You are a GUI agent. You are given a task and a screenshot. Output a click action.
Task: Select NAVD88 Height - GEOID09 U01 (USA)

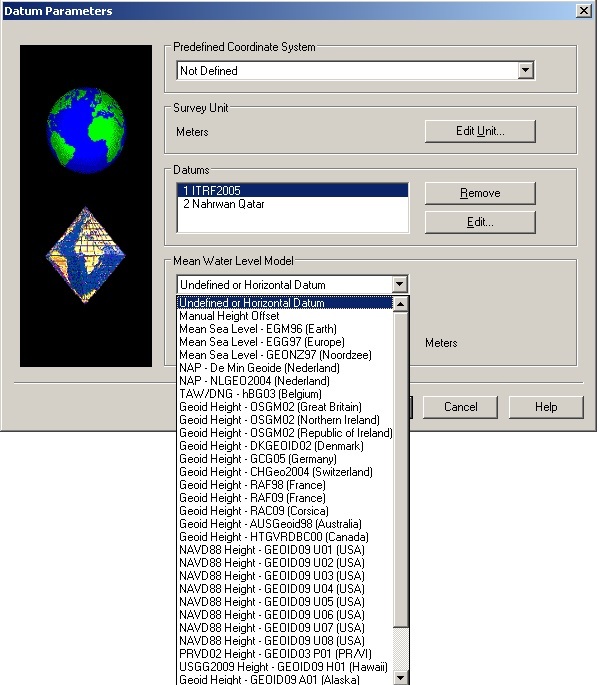[285, 550]
